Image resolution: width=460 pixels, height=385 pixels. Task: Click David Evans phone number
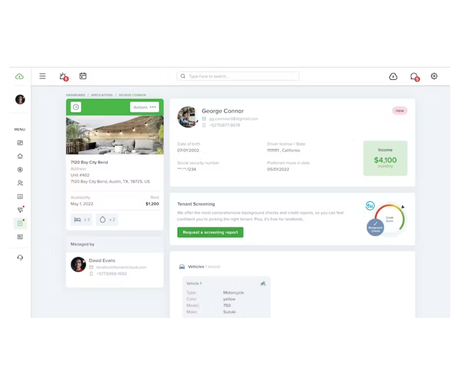pyautogui.click(x=111, y=274)
